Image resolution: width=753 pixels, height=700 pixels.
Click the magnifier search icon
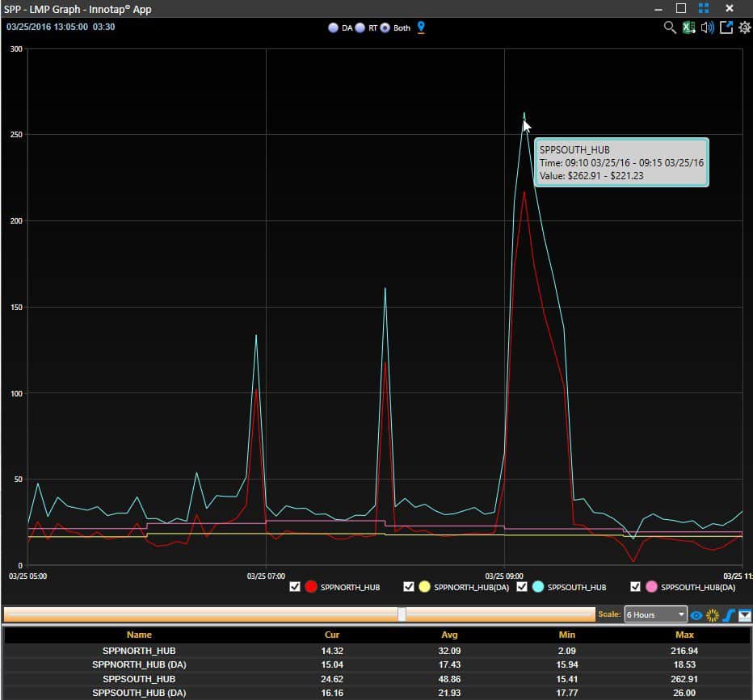coord(669,27)
